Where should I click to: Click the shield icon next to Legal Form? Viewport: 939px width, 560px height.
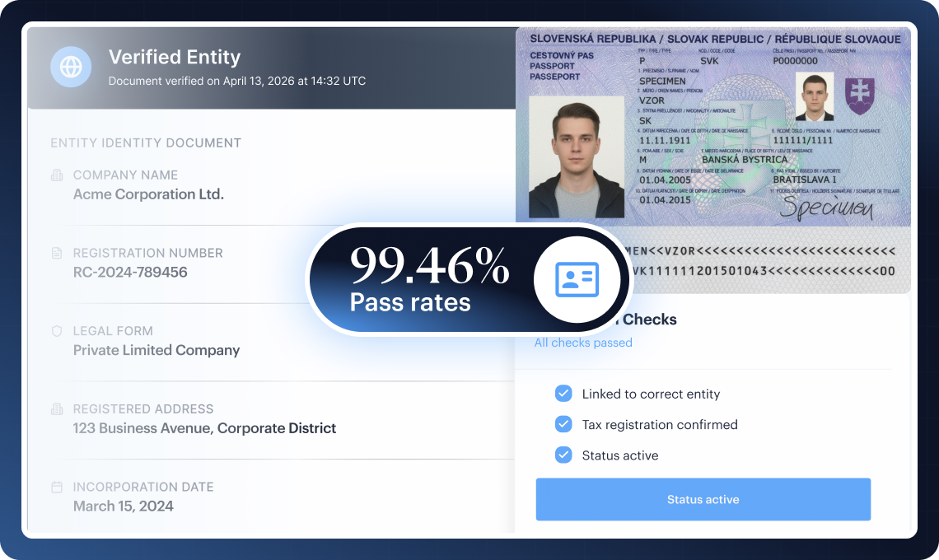coord(57,331)
